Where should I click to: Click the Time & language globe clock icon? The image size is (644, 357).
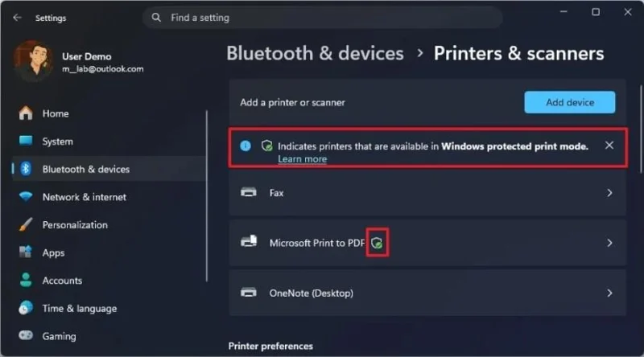pyautogui.click(x=26, y=308)
